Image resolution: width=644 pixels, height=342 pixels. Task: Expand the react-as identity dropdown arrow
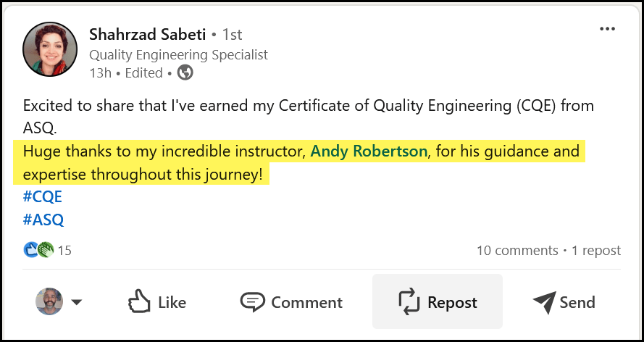[76, 302]
